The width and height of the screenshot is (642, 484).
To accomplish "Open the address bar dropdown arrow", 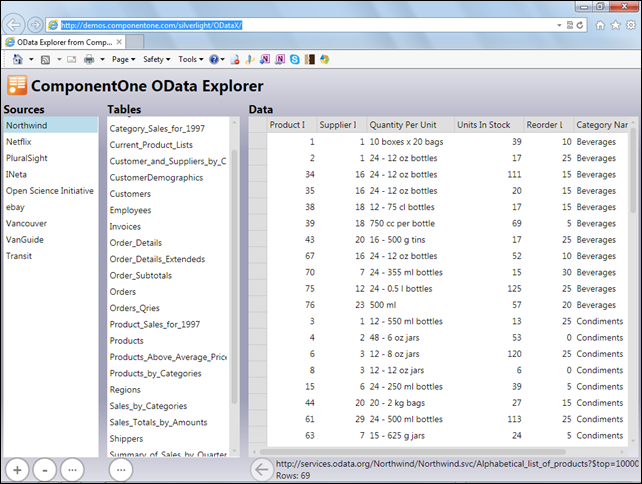I will [559, 25].
